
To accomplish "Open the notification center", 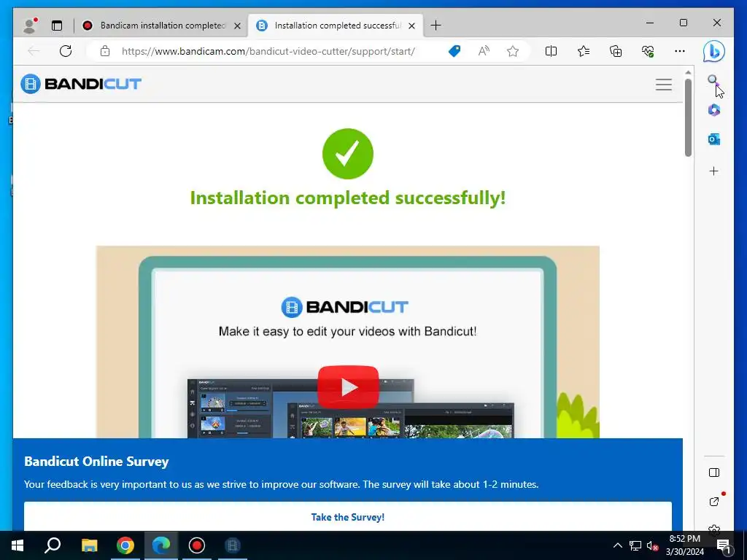I will 723,545.
